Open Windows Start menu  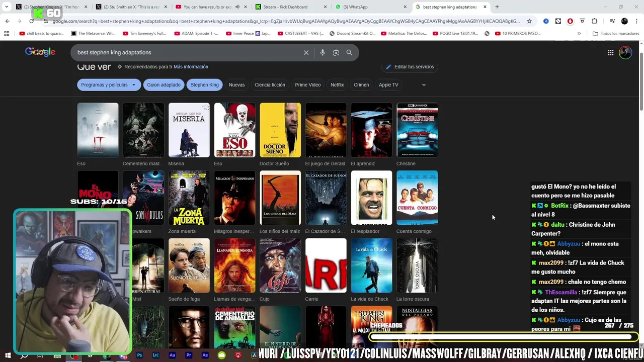pos(8,355)
